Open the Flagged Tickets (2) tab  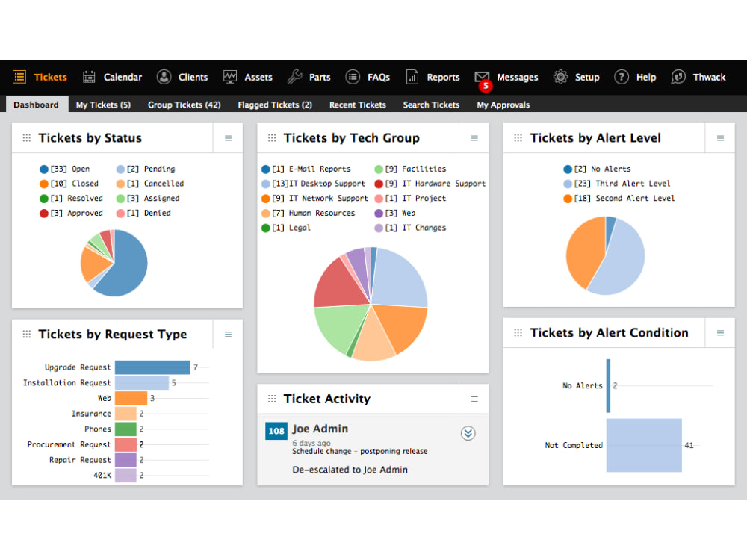click(x=275, y=105)
